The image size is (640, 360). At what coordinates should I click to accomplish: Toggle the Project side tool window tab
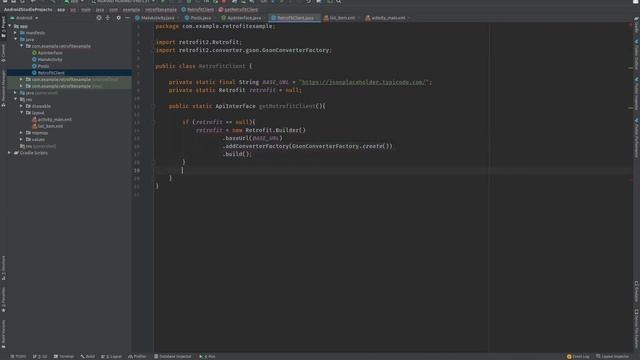coord(3,27)
